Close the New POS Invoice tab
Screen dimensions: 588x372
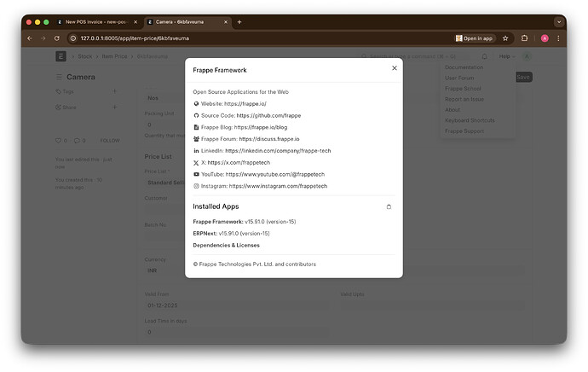[x=135, y=22]
